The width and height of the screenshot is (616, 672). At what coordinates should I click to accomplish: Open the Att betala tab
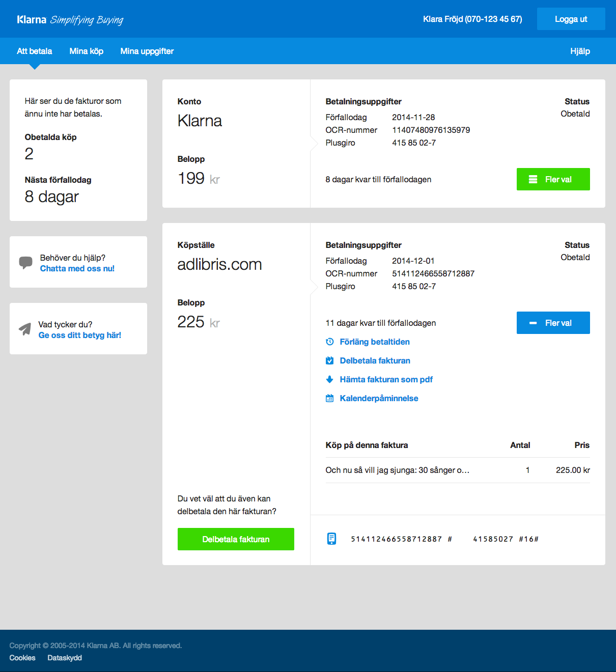point(35,51)
